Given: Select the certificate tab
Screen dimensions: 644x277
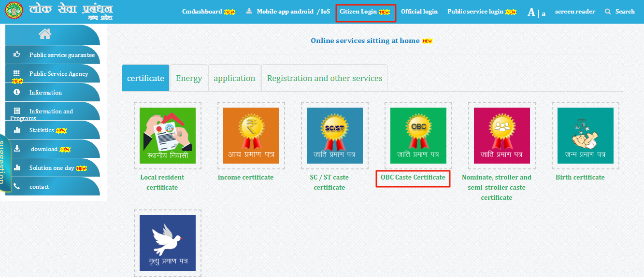Looking at the screenshot, I should [146, 78].
